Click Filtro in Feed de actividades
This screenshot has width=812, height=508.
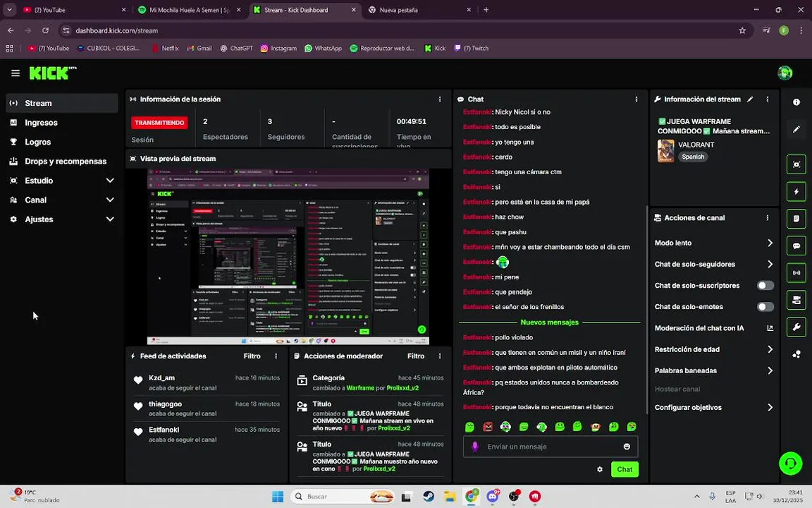[x=252, y=356]
